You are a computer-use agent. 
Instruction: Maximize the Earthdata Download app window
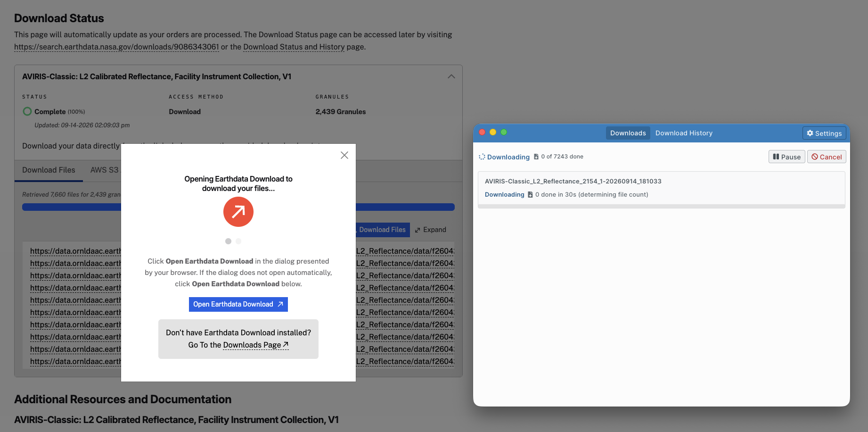pyautogui.click(x=504, y=132)
